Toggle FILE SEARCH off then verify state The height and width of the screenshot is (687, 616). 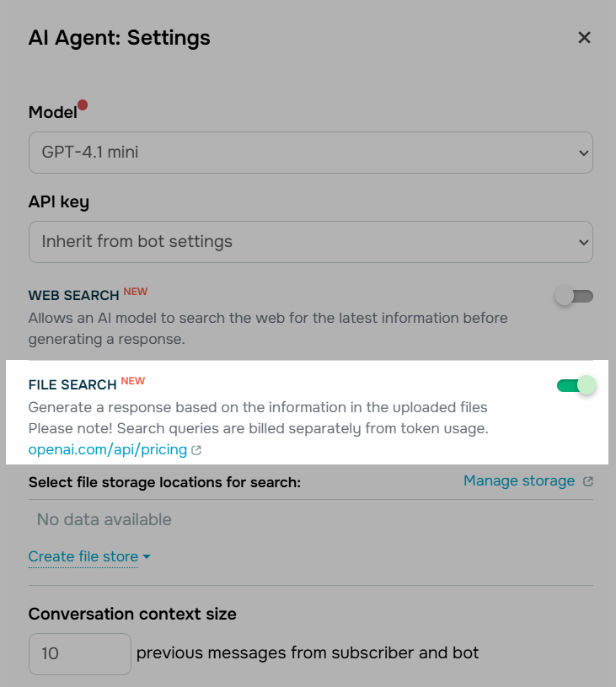576,384
